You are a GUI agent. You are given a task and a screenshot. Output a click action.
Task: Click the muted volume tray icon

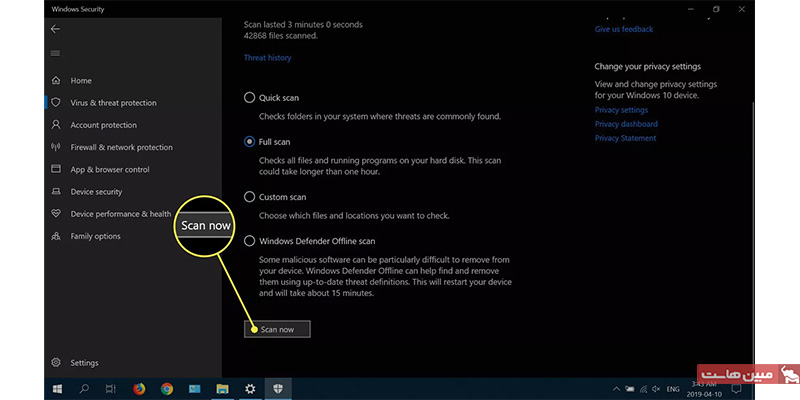pos(656,389)
